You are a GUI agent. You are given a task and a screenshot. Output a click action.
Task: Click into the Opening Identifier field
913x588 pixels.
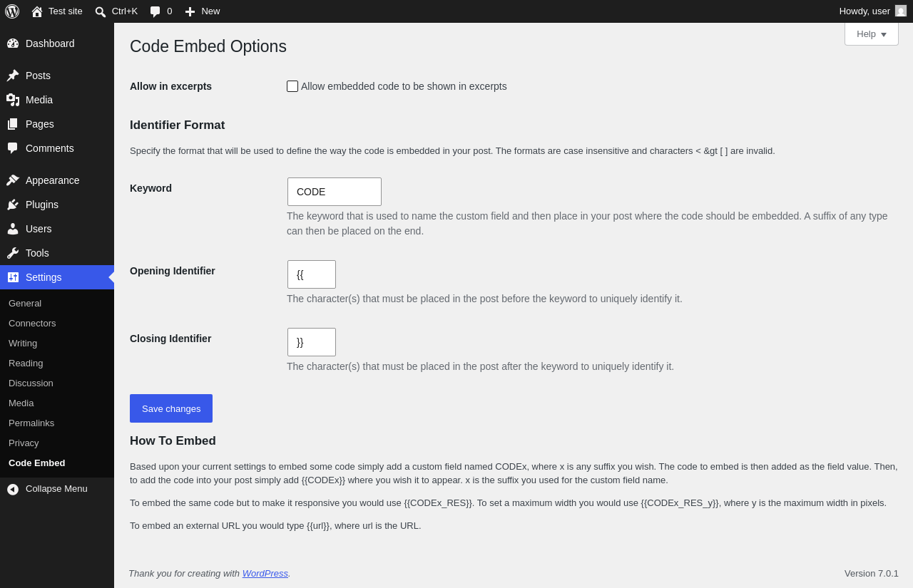point(312,274)
